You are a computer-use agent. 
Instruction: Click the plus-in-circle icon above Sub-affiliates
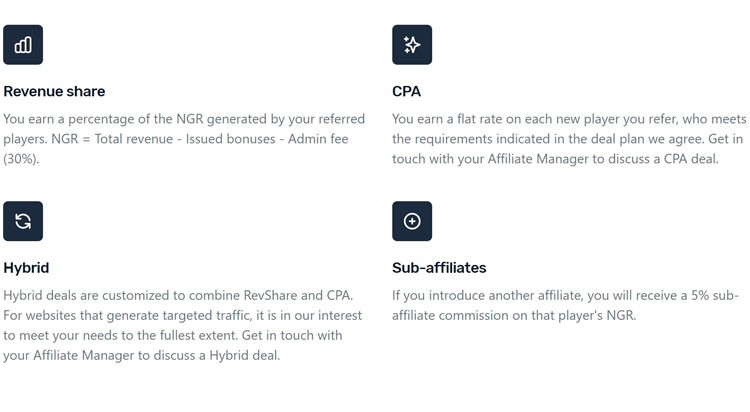coord(412,221)
